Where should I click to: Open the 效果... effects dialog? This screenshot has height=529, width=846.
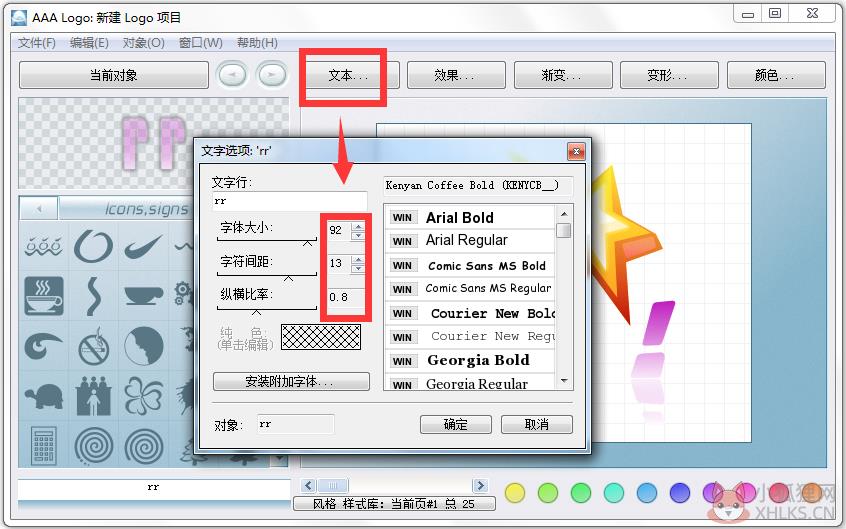coord(456,75)
